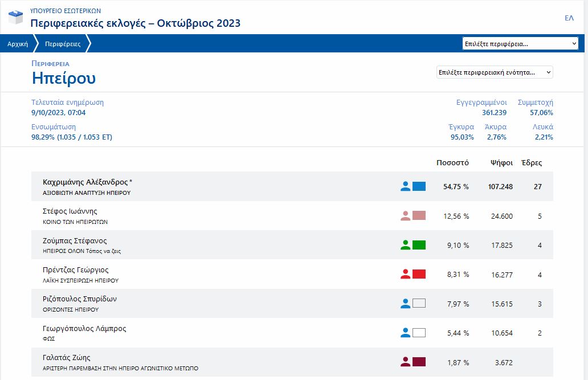The image size is (588, 380).
Task: Click the green person icon for Ζούμπας Στέφανος
Action: coord(405,245)
